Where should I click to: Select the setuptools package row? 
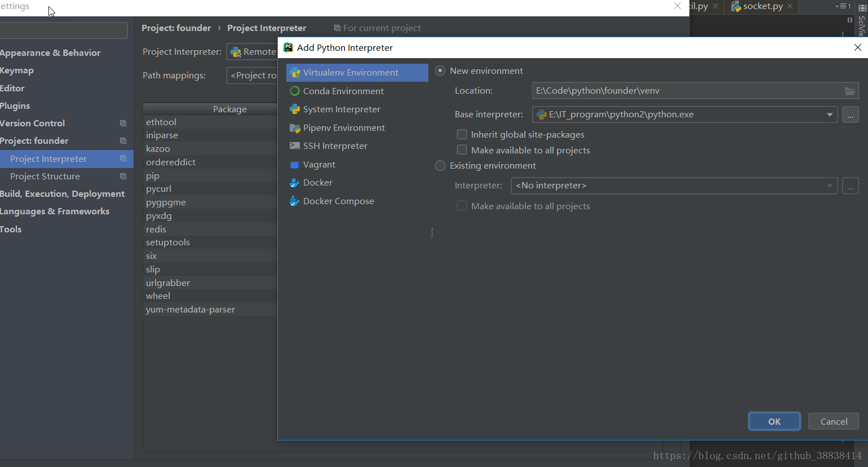coord(210,243)
